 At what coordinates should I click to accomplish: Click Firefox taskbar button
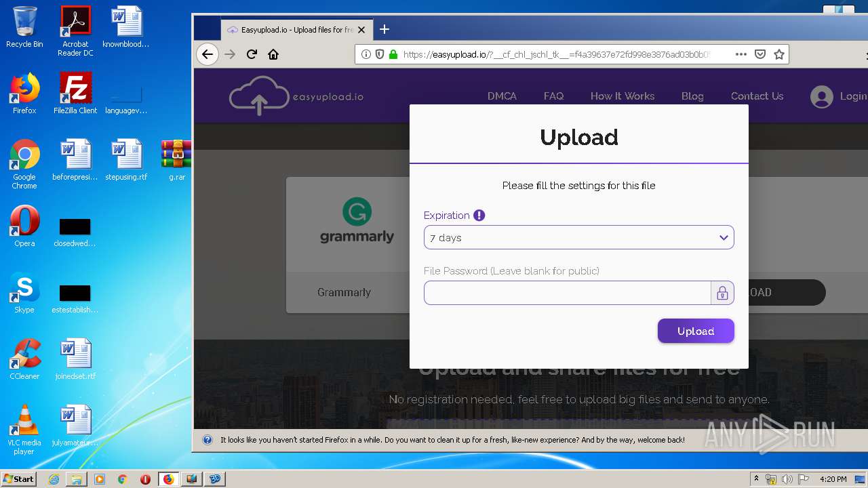tap(168, 479)
